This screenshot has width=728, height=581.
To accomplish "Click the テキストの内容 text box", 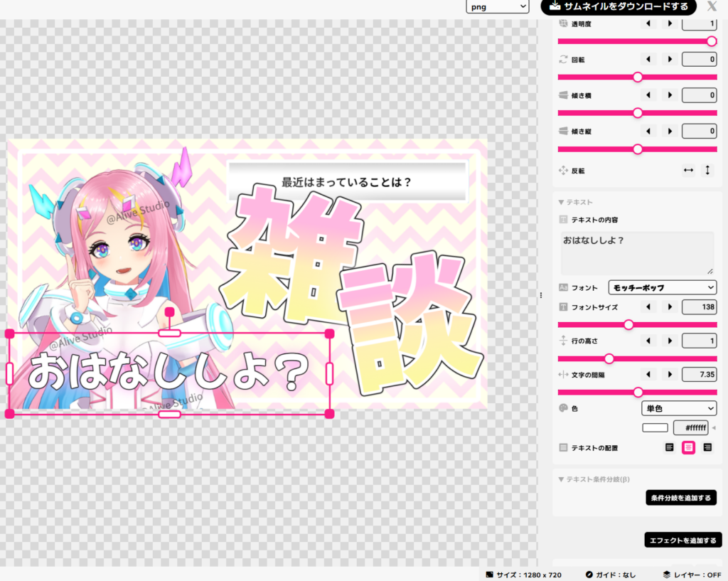I will click(637, 254).
